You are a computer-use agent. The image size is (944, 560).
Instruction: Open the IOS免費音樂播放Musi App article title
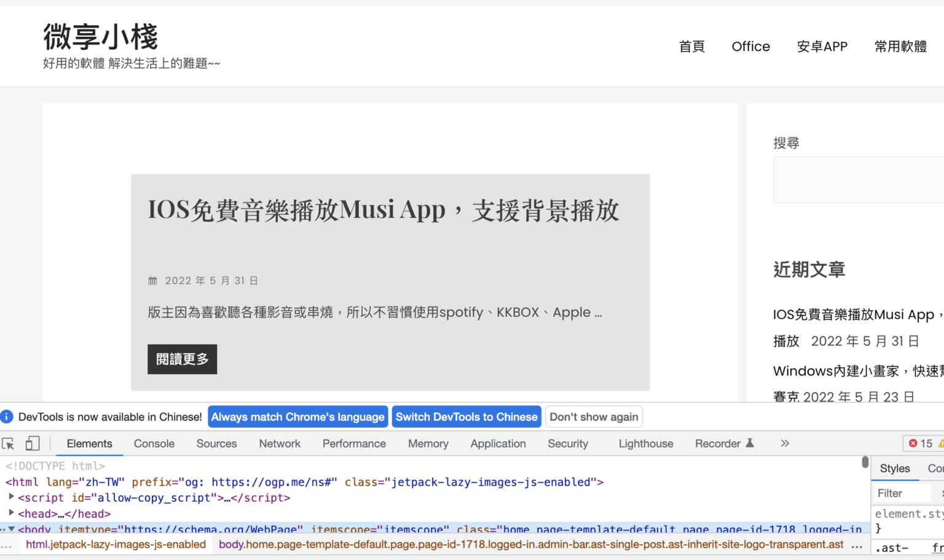click(x=383, y=210)
